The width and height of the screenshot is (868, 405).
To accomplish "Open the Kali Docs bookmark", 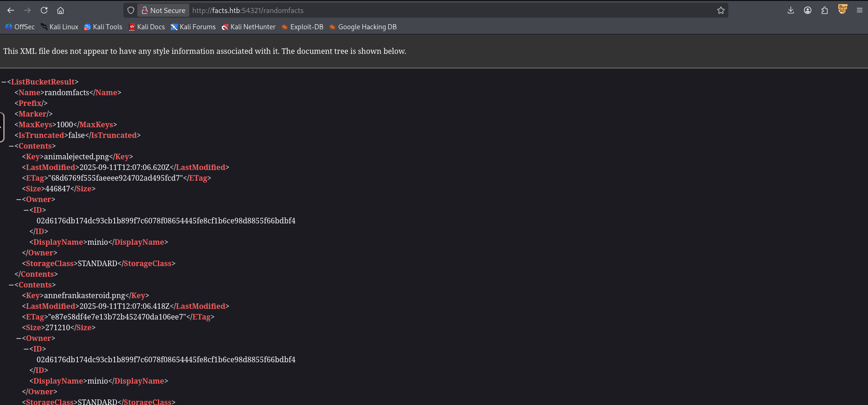I will (x=147, y=27).
